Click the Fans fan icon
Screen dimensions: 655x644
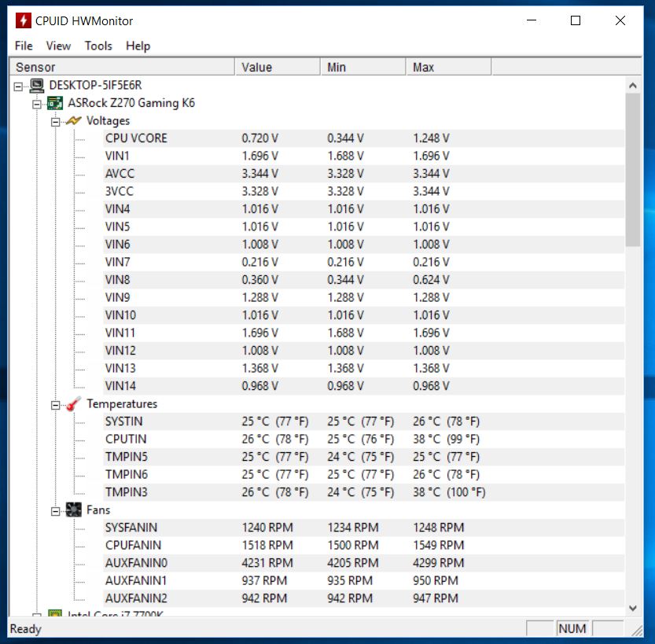point(74,510)
